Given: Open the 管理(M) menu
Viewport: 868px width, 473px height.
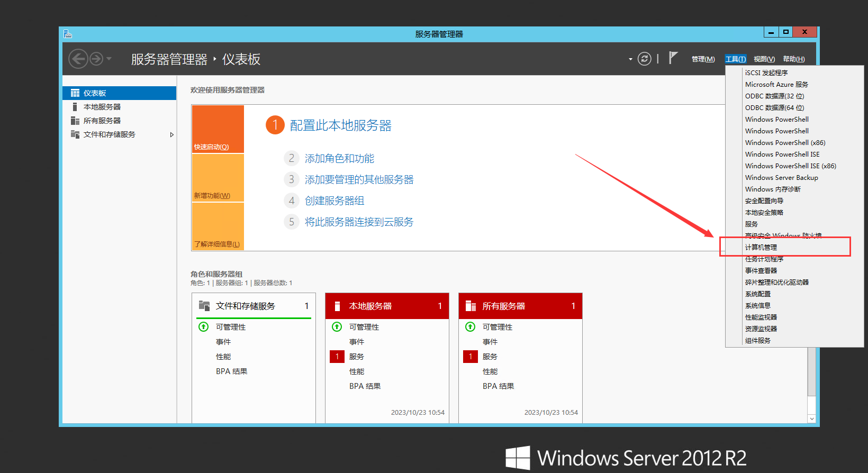Looking at the screenshot, I should coord(703,59).
